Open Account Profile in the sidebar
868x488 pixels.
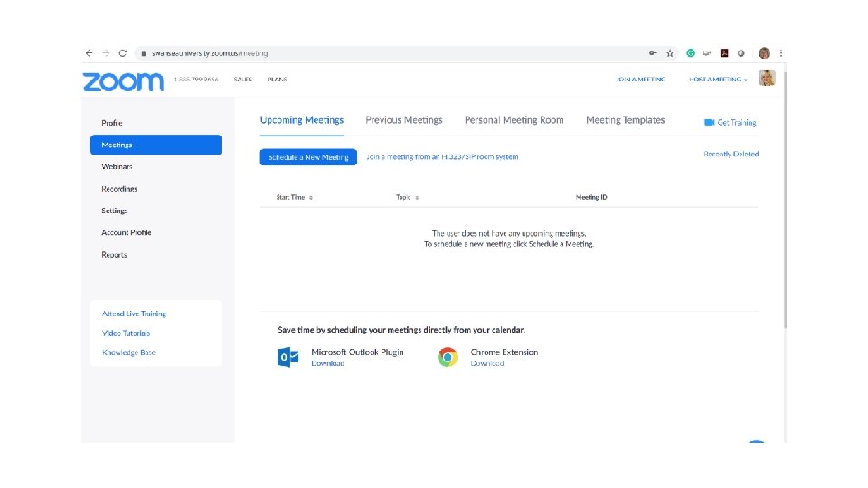point(127,232)
